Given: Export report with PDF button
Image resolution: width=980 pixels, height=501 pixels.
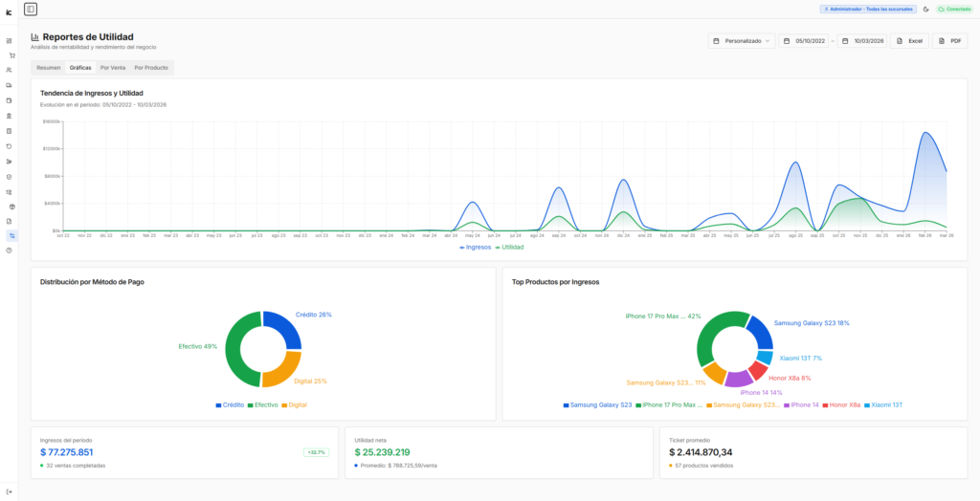Looking at the screenshot, I should pos(949,41).
